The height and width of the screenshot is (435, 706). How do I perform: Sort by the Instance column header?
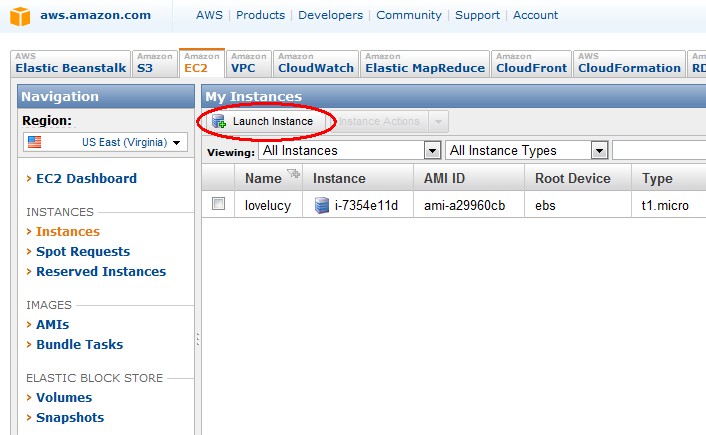[358, 178]
